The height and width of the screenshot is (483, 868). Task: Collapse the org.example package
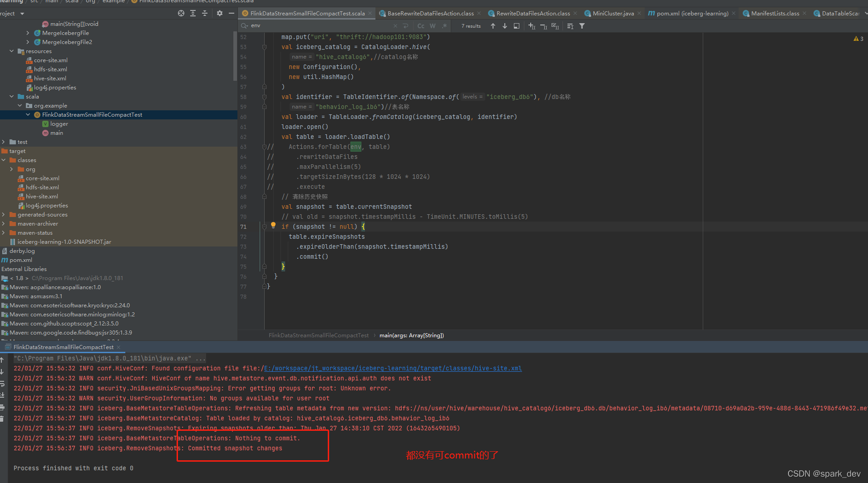20,105
